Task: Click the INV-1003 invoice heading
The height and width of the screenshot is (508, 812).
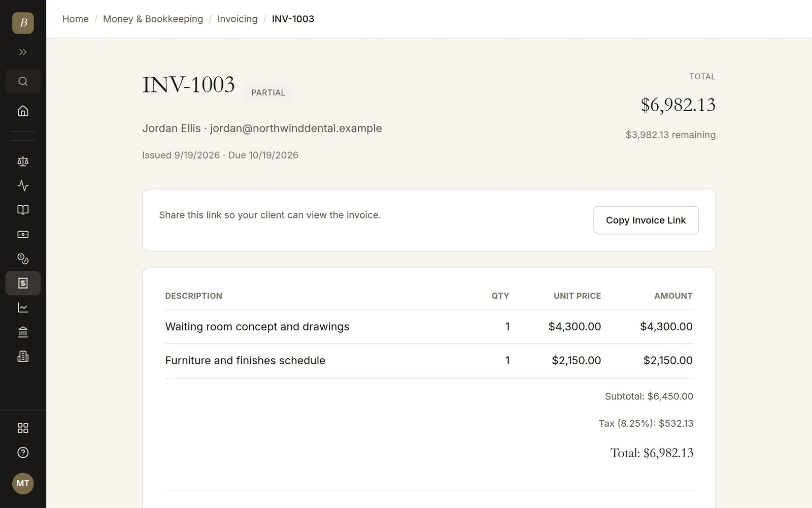Action: click(189, 84)
